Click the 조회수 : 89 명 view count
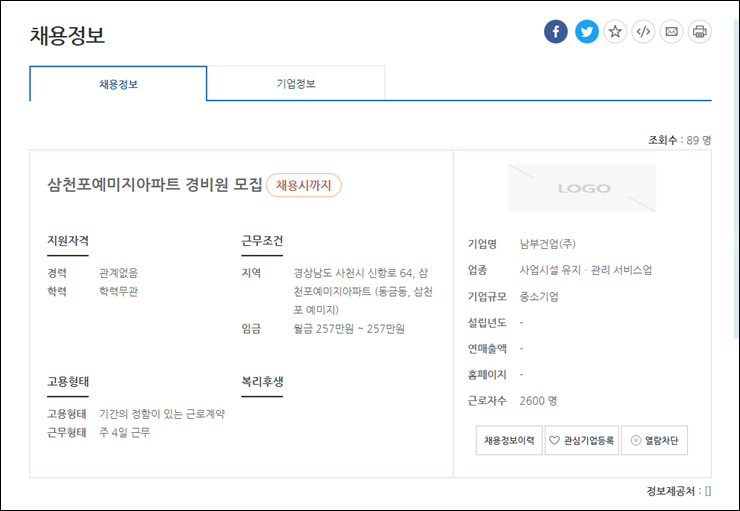 coord(679,140)
